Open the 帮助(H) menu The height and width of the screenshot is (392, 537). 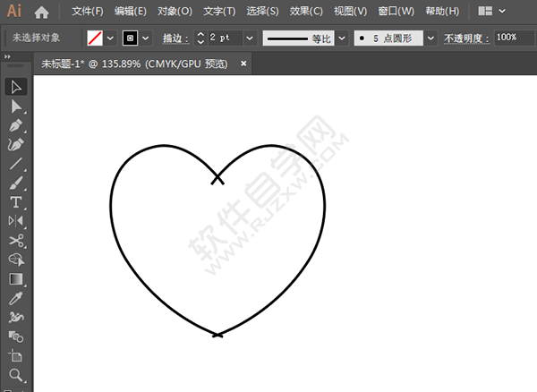442,12
